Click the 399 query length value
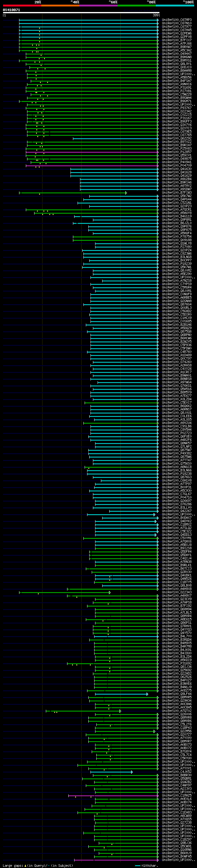 point(155,15)
